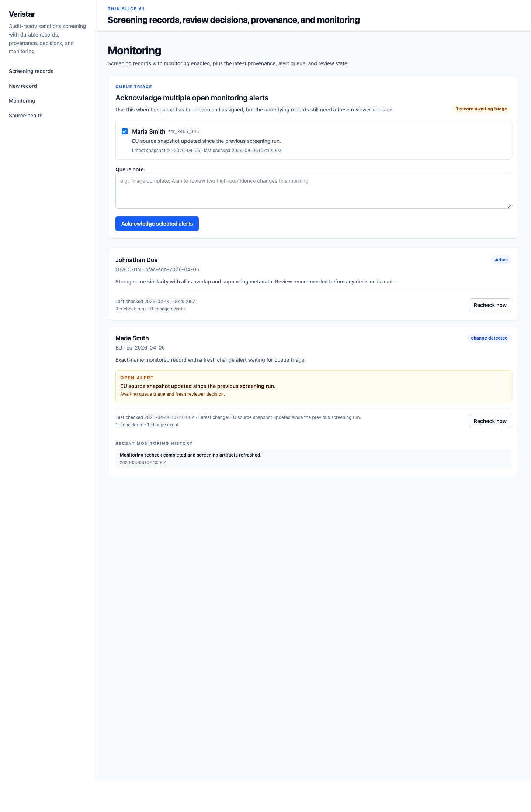Open the Source health page

25,116
